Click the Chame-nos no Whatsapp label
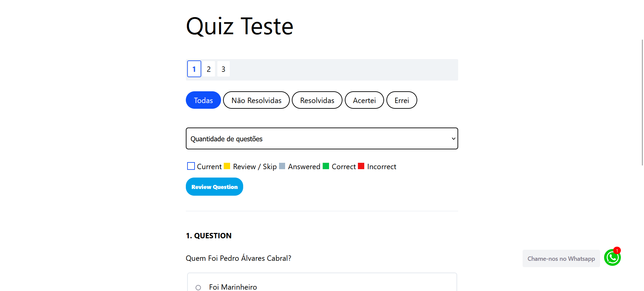Viewport: 644px width, 291px height. click(561, 259)
